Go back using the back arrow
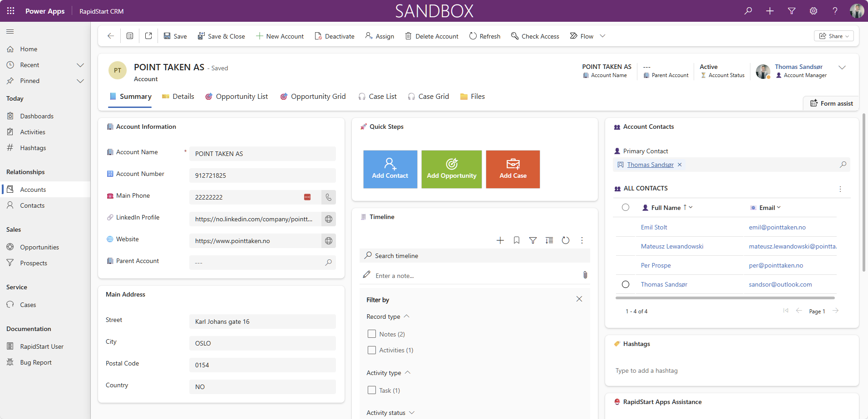Viewport: 868px width, 419px height. pos(110,36)
